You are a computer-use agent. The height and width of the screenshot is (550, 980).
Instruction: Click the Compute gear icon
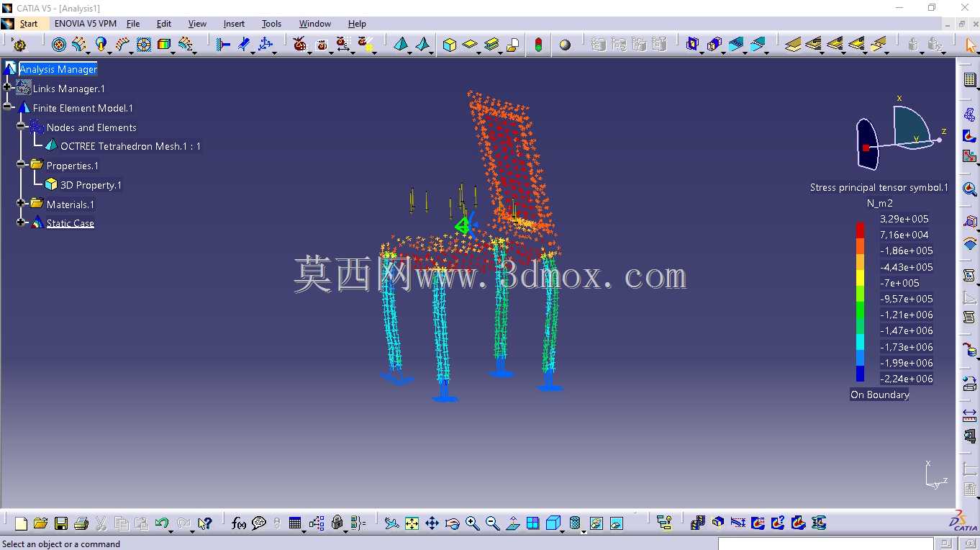[19, 45]
